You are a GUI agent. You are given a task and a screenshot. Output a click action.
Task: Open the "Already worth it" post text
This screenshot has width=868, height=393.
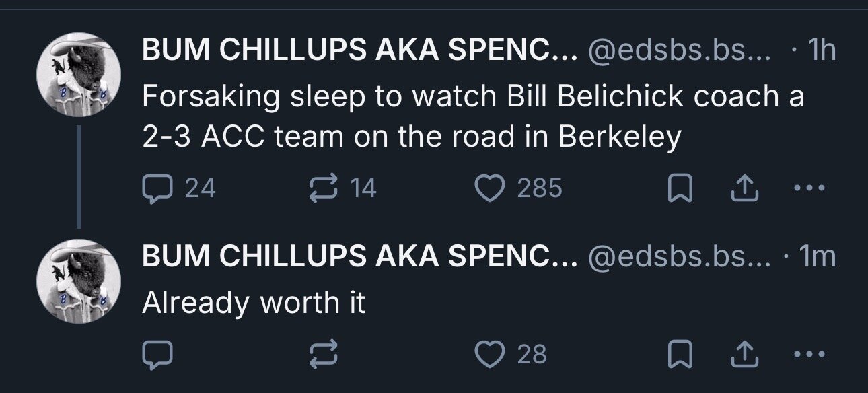[254, 303]
